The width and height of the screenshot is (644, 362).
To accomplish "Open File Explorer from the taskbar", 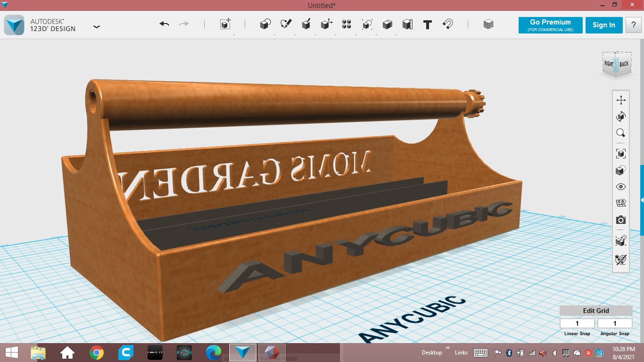I will coord(38,353).
